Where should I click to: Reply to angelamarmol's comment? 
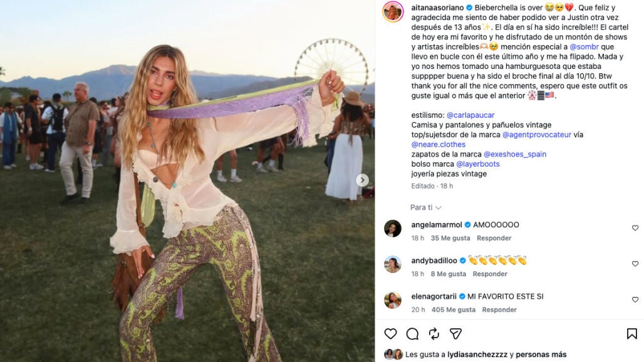point(494,238)
